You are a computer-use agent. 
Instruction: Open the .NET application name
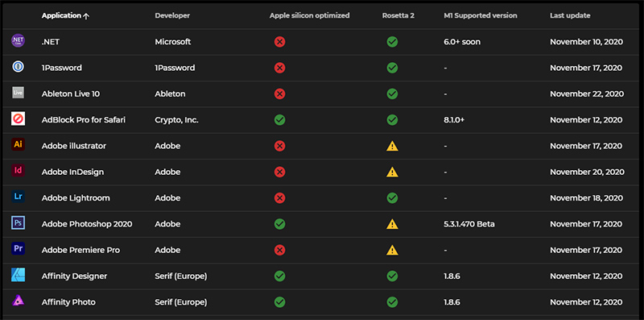(x=51, y=42)
